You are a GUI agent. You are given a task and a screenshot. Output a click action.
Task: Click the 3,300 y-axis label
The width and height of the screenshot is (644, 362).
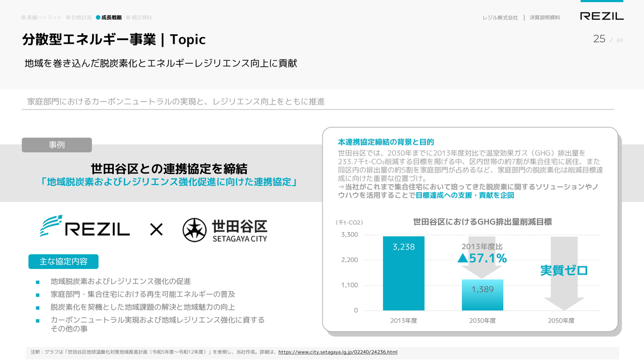pyautogui.click(x=350, y=235)
